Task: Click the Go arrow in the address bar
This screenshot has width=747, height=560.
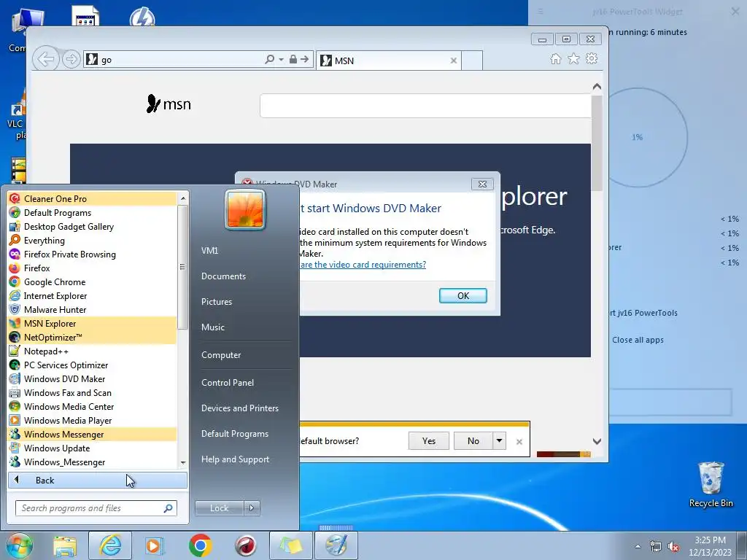Action: (x=304, y=59)
